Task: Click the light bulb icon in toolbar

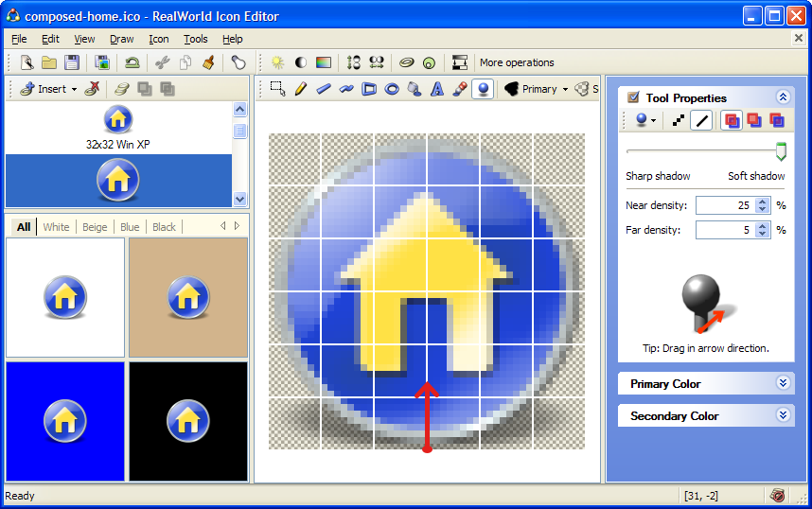Action: (238, 62)
